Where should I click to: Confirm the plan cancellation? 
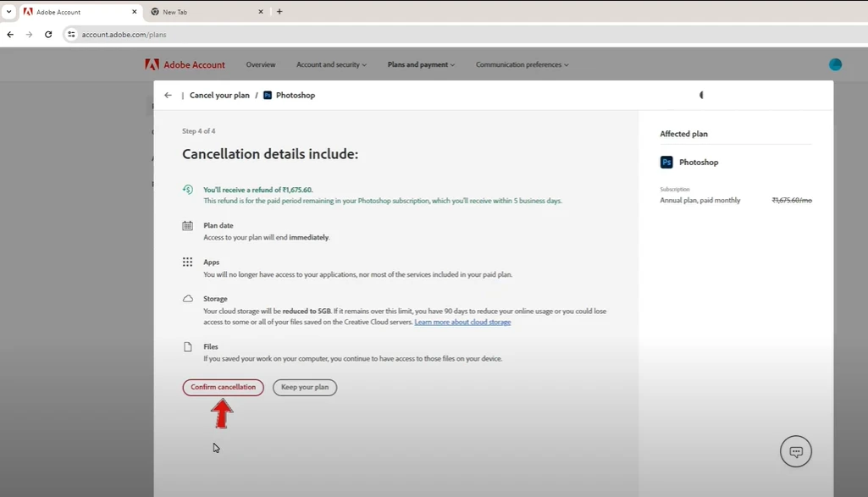223,388
